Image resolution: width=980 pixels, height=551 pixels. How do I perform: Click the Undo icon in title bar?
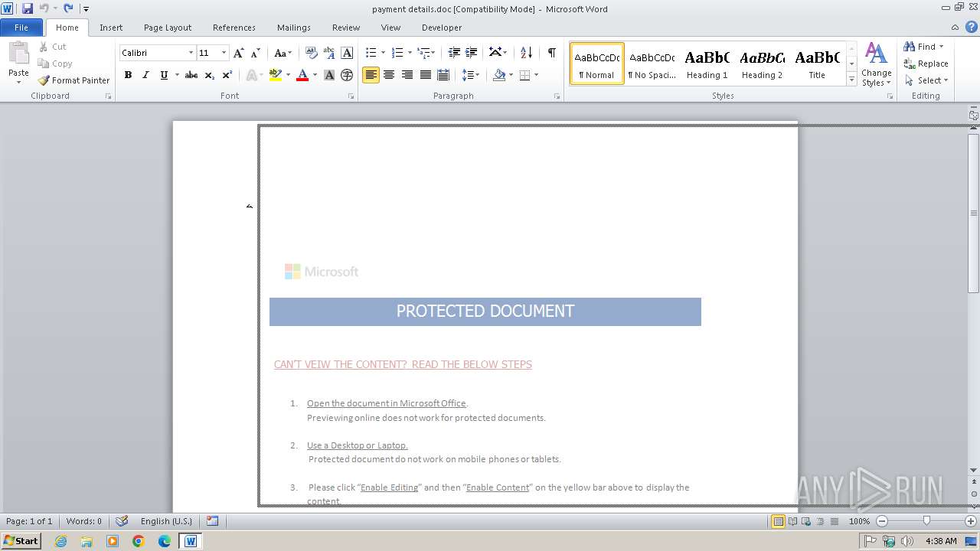point(44,8)
